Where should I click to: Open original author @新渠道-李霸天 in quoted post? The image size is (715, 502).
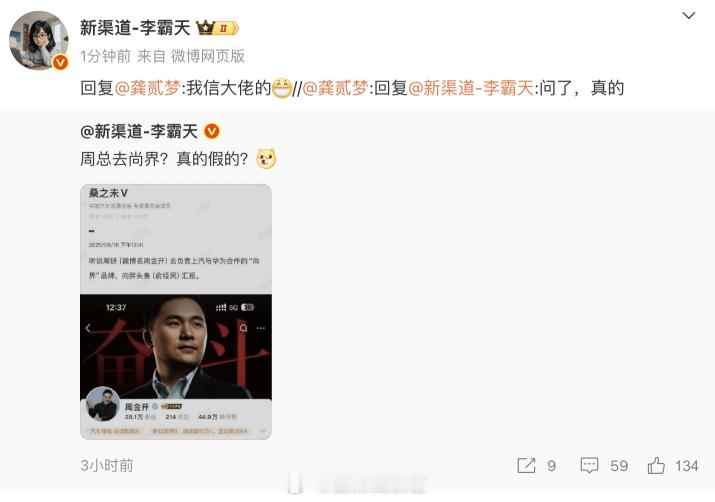(x=139, y=132)
